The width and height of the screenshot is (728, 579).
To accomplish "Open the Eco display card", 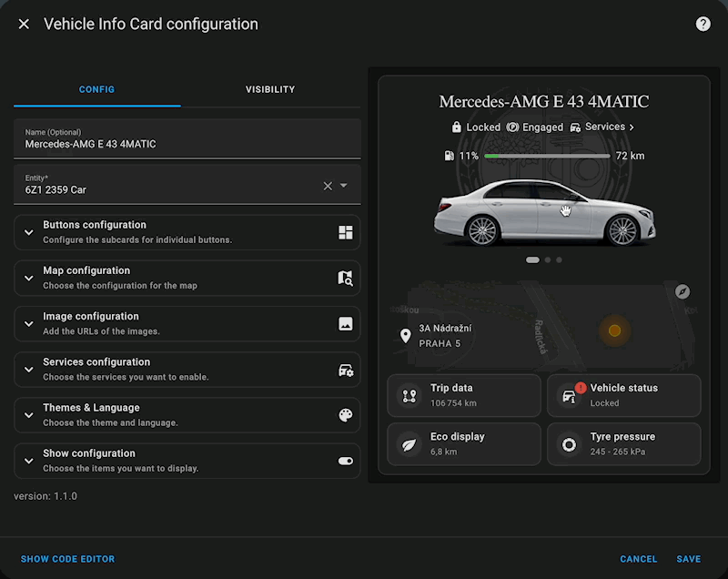I will coord(464,444).
